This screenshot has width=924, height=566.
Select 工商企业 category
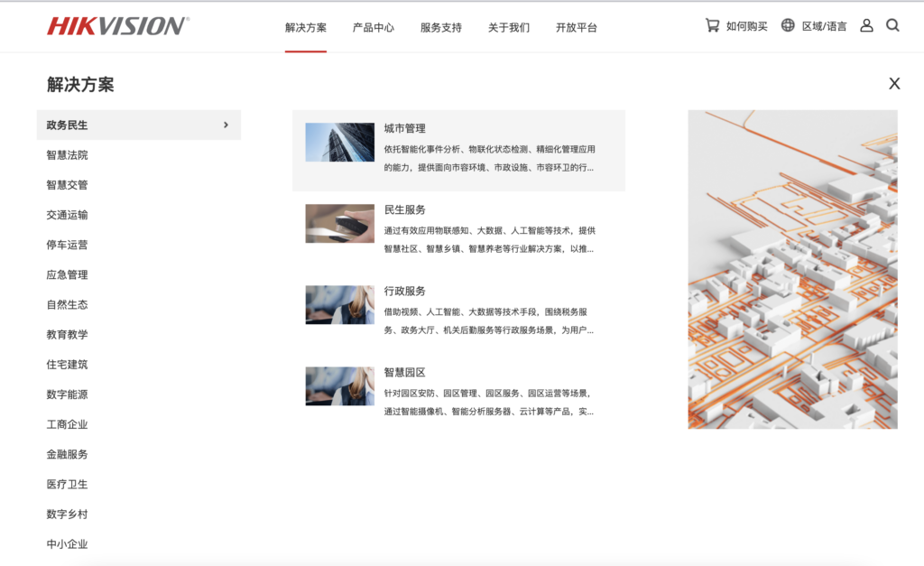pyautogui.click(x=67, y=424)
